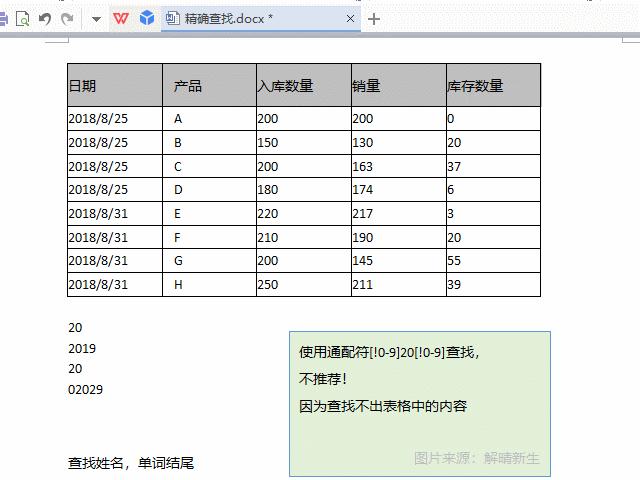Open a new tab with plus button

(374, 19)
